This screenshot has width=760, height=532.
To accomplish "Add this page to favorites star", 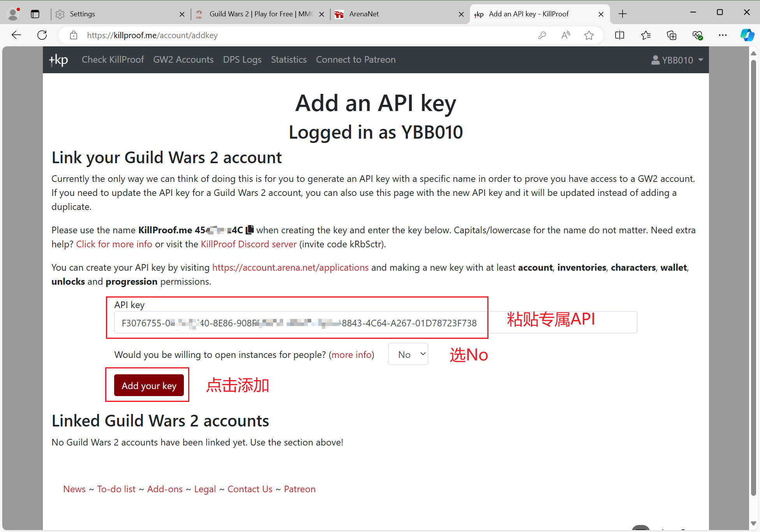I will (589, 35).
